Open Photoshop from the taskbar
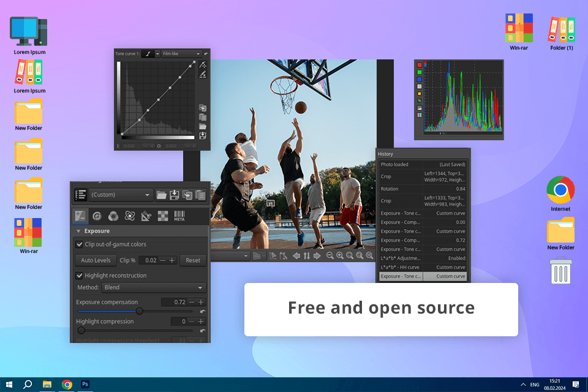Viewport: 588px width, 392px height. coord(85,384)
